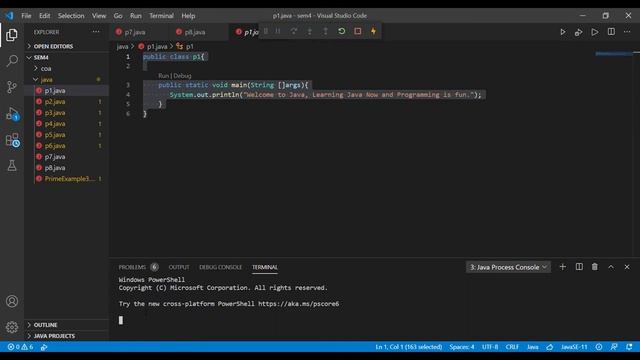Open the Explorer view in activity bar
Viewport: 640px width, 360px height.
tap(12, 35)
